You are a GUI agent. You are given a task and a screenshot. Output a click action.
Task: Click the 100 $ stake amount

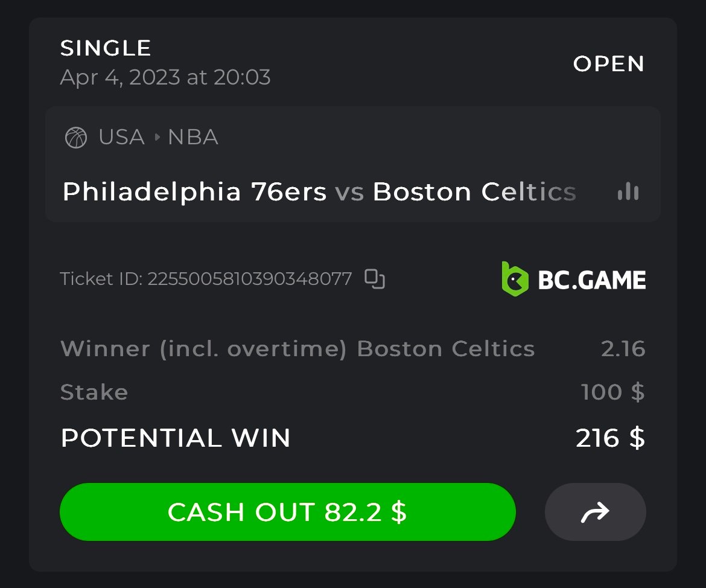pos(612,392)
